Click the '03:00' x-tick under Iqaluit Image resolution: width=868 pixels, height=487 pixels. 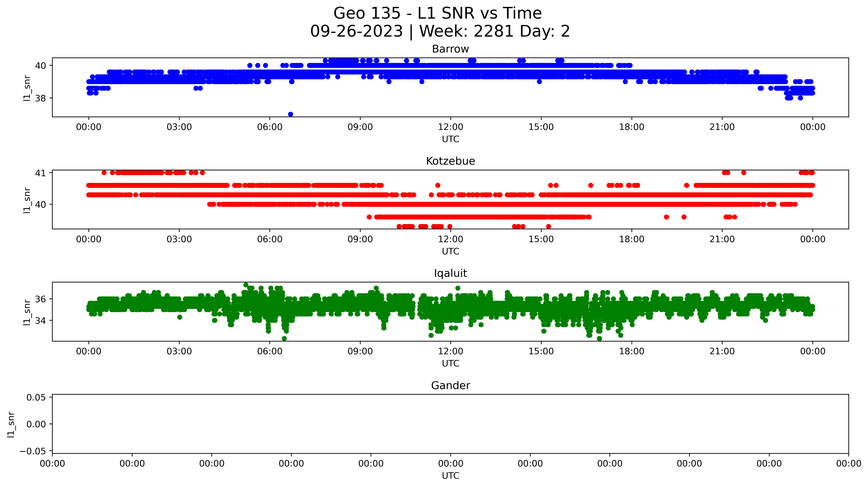(x=179, y=351)
